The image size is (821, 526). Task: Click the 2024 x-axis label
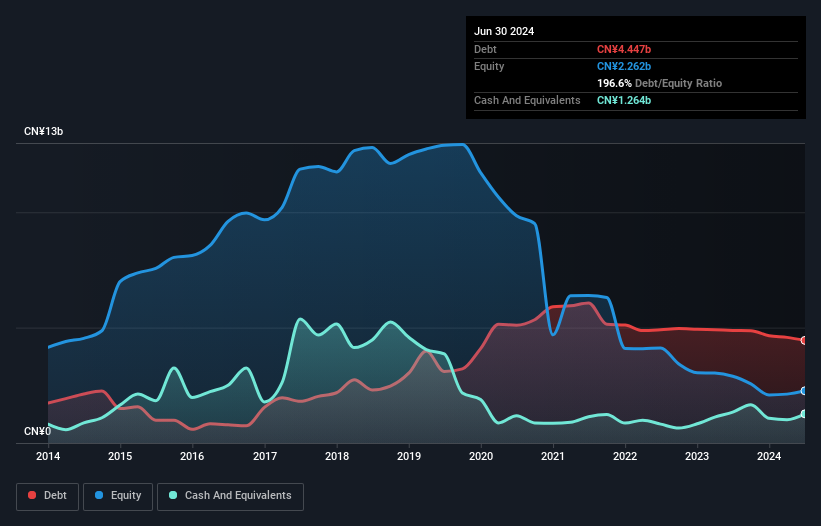(x=769, y=456)
